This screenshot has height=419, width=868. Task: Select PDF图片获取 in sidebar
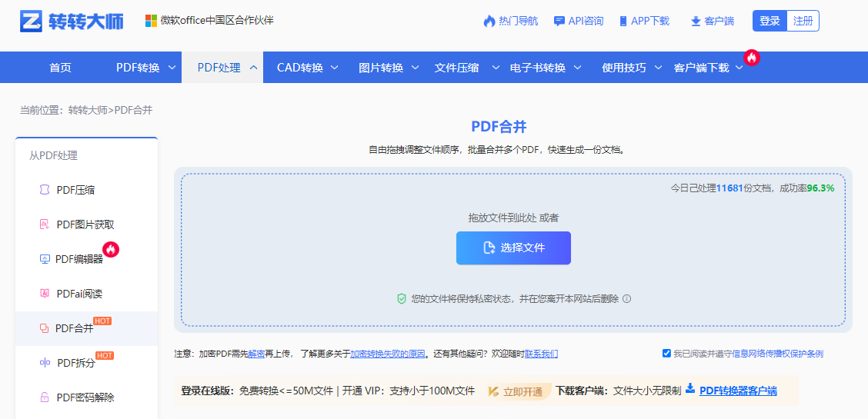tap(86, 224)
